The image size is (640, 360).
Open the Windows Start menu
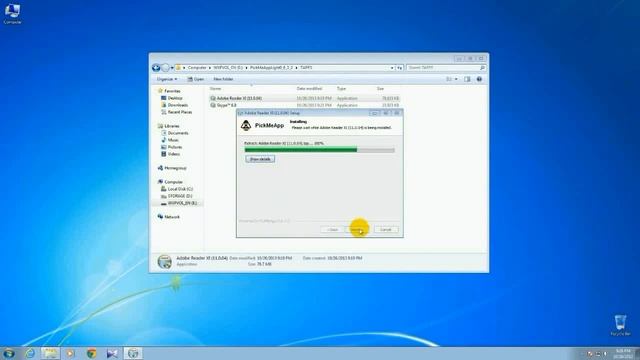coord(9,353)
